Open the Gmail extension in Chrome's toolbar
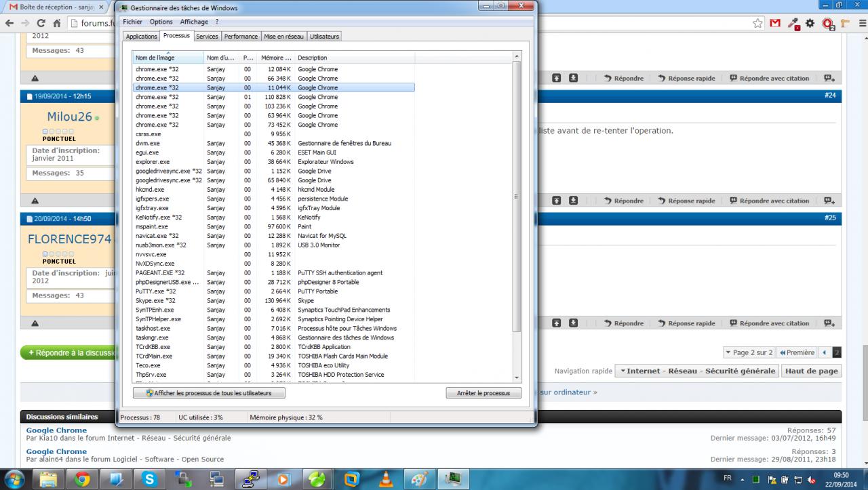 tap(775, 23)
